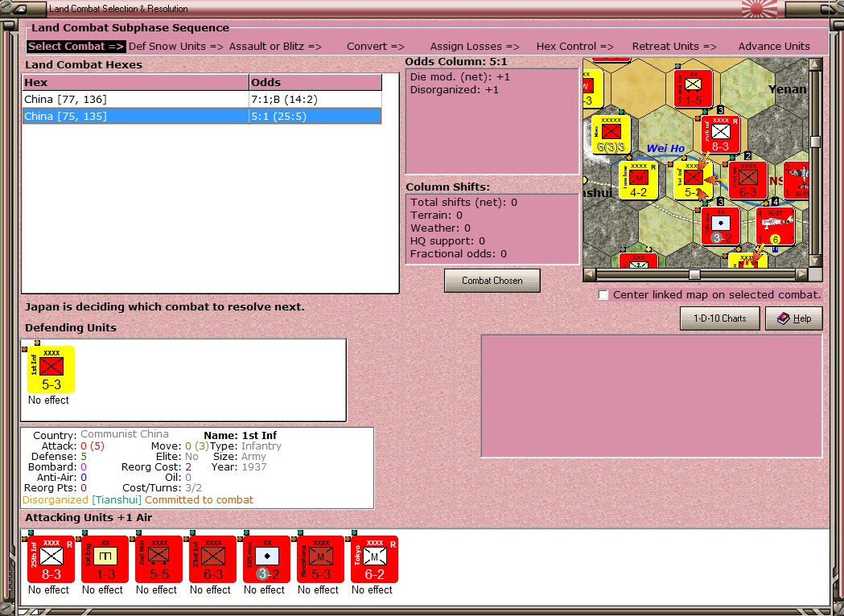844x616 pixels.
Task: Click the Convert subphase label
Action: [x=376, y=47]
